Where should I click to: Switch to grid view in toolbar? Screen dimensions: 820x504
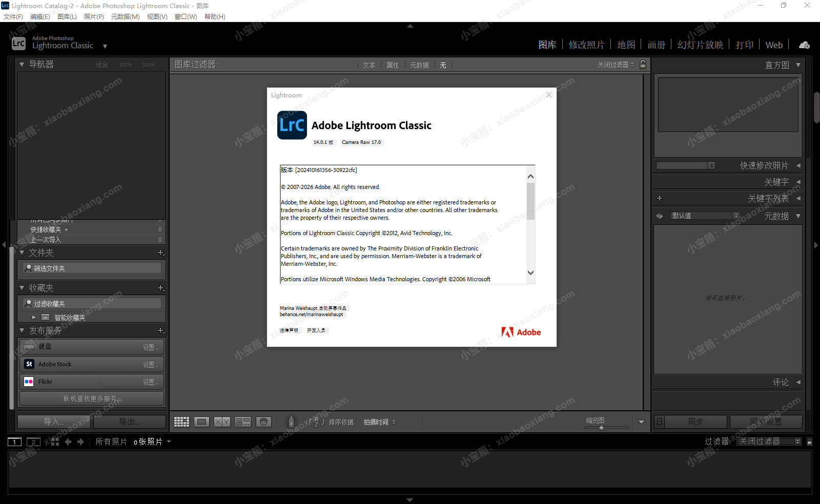[181, 422]
